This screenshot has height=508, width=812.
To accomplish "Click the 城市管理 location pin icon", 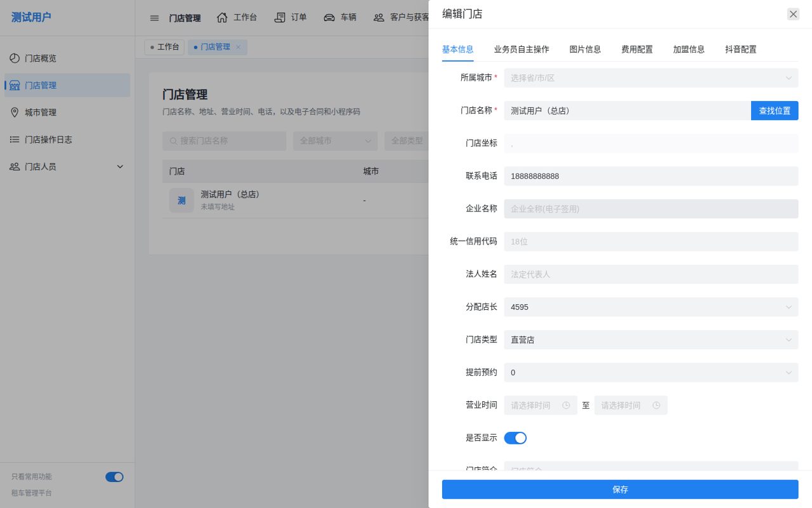I will [15, 112].
